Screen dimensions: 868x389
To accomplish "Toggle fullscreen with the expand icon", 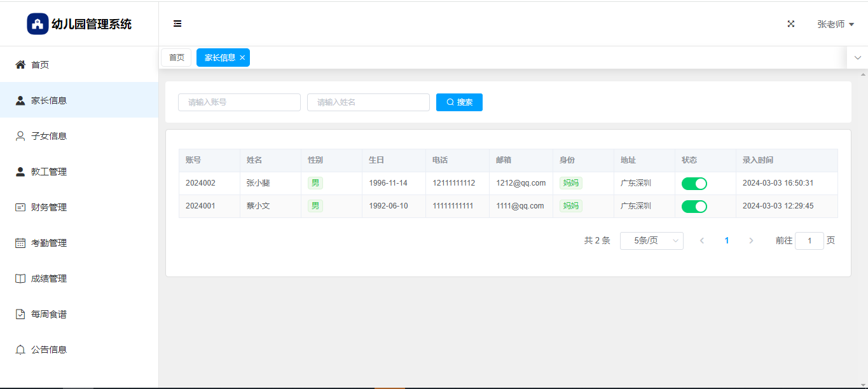I will (791, 24).
